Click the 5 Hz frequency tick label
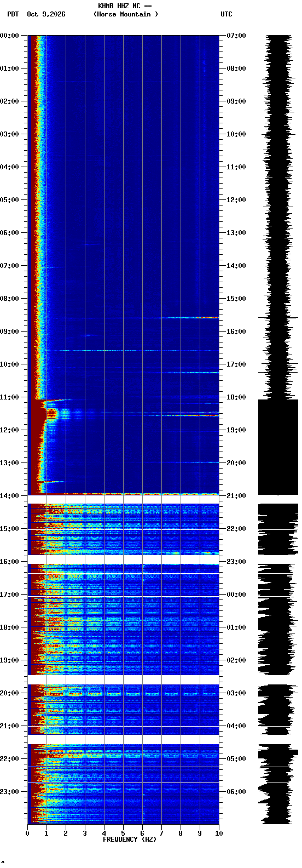The height and width of the screenshot is (868, 302). 123,833
